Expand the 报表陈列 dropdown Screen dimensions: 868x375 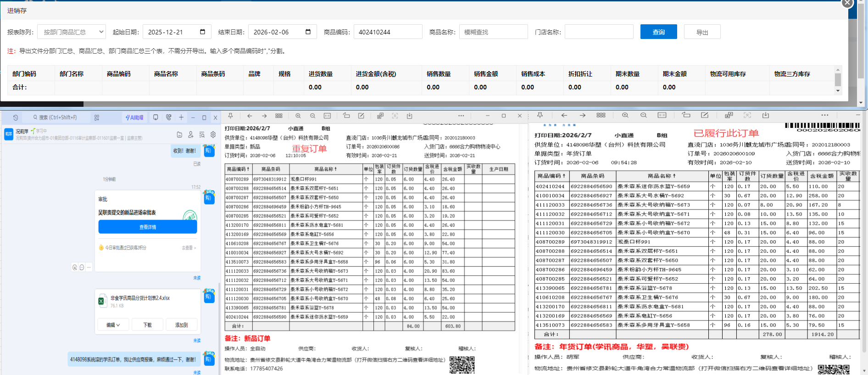coord(72,32)
